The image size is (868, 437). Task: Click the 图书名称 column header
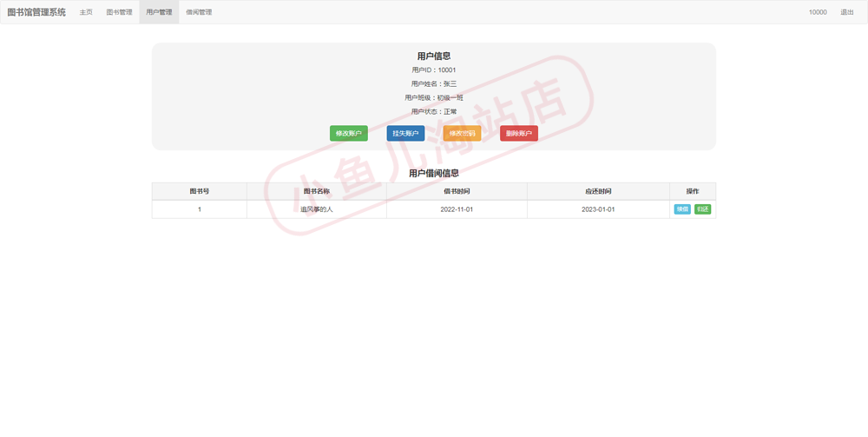pos(317,191)
